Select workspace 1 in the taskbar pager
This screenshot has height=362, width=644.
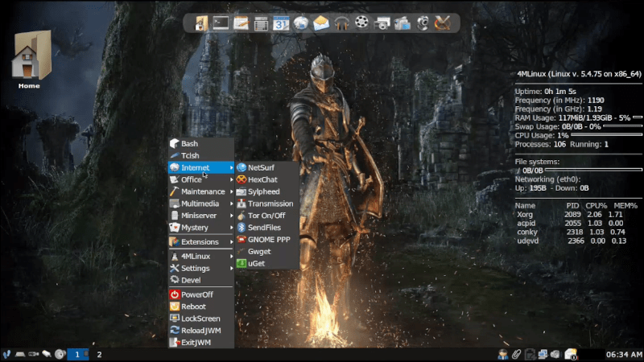point(78,354)
